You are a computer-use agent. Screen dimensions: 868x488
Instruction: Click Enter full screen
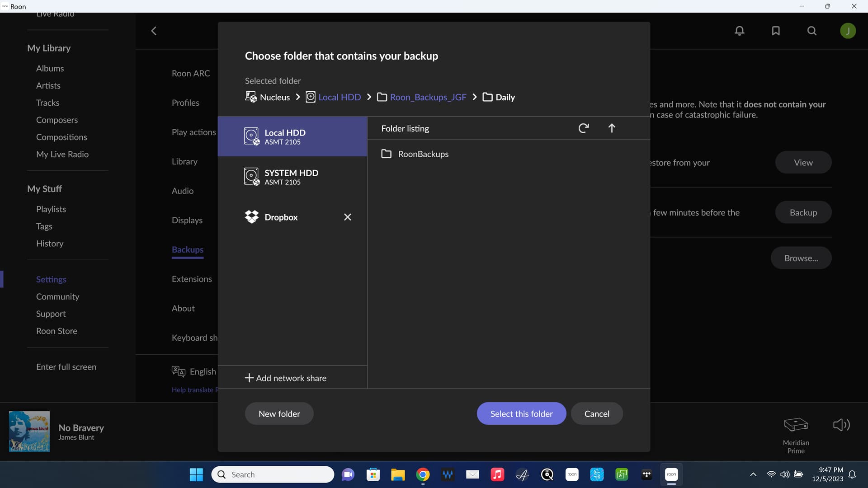click(66, 366)
